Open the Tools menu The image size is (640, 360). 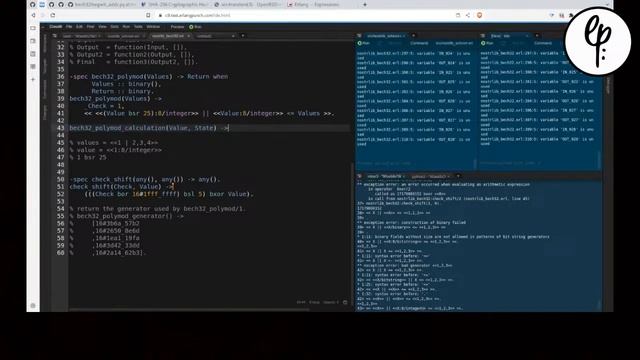coord(138,27)
